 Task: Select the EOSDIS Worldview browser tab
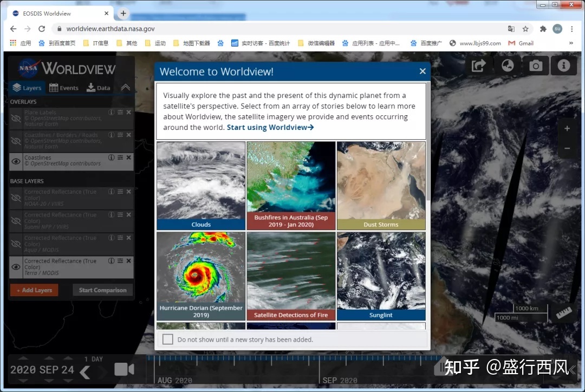(60, 14)
